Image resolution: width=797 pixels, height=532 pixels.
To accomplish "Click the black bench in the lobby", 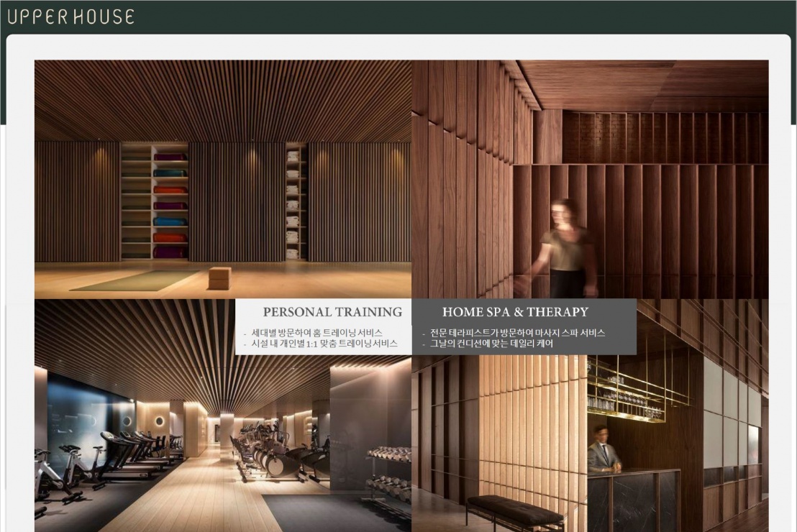I will coord(514,511).
